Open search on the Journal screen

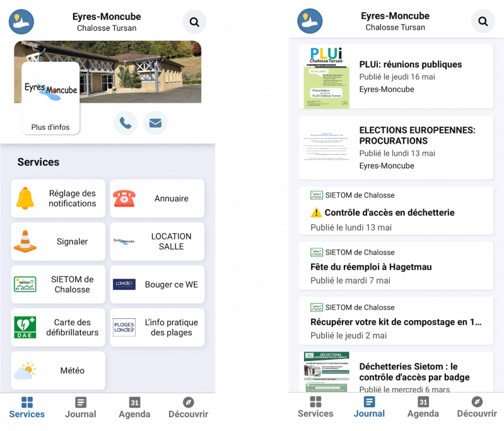point(483,21)
